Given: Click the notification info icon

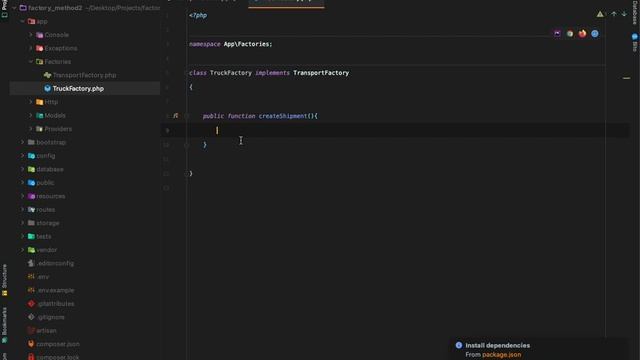Looking at the screenshot, I should coord(459,345).
